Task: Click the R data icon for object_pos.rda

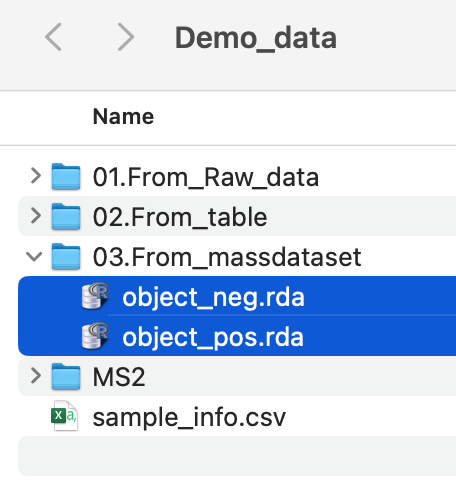Action: (96, 336)
